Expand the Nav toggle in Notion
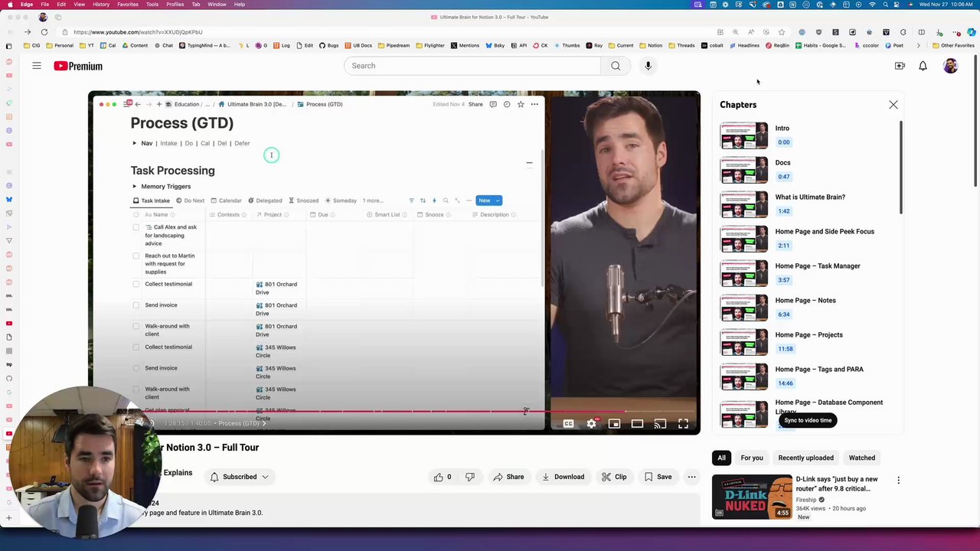Image resolution: width=980 pixels, height=551 pixels. pyautogui.click(x=134, y=143)
